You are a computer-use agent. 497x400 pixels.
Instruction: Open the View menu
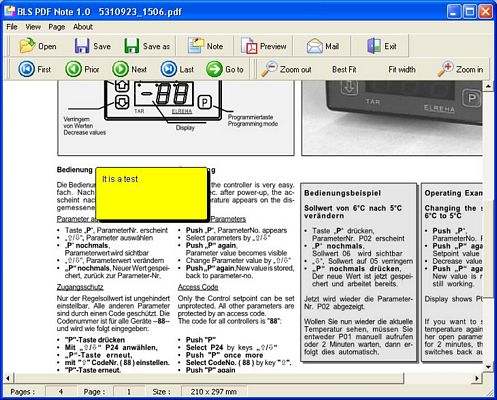click(33, 27)
